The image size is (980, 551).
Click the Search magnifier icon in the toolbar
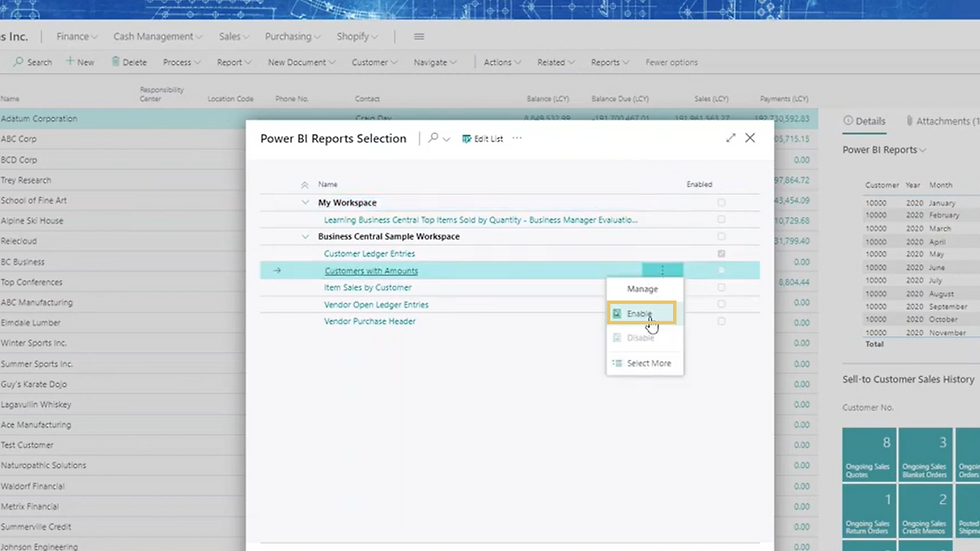point(18,62)
